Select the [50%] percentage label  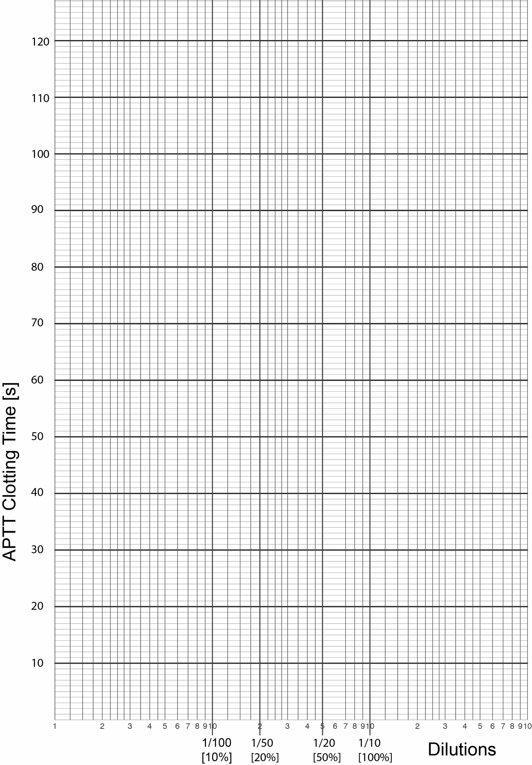327,757
